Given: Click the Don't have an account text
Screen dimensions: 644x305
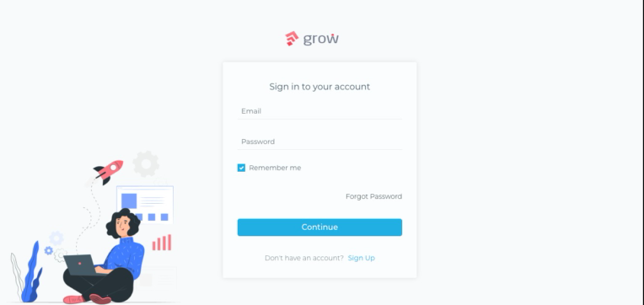Looking at the screenshot, I should 304,258.
